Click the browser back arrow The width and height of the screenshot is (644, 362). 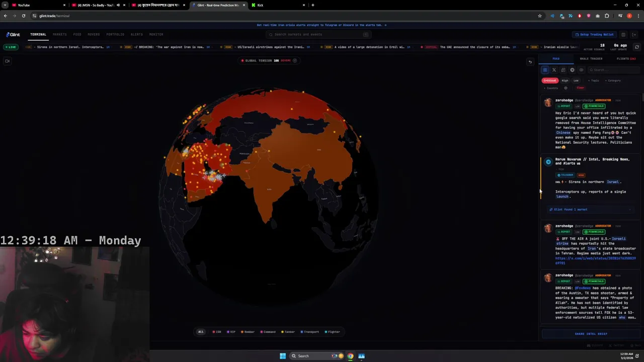5,16
